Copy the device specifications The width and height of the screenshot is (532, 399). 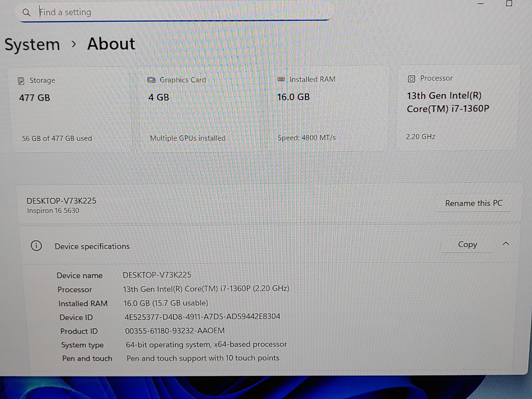coord(467,245)
